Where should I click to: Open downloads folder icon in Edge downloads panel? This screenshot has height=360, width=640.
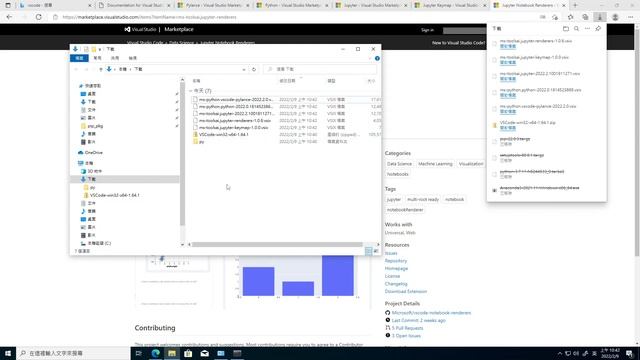[x=565, y=29]
